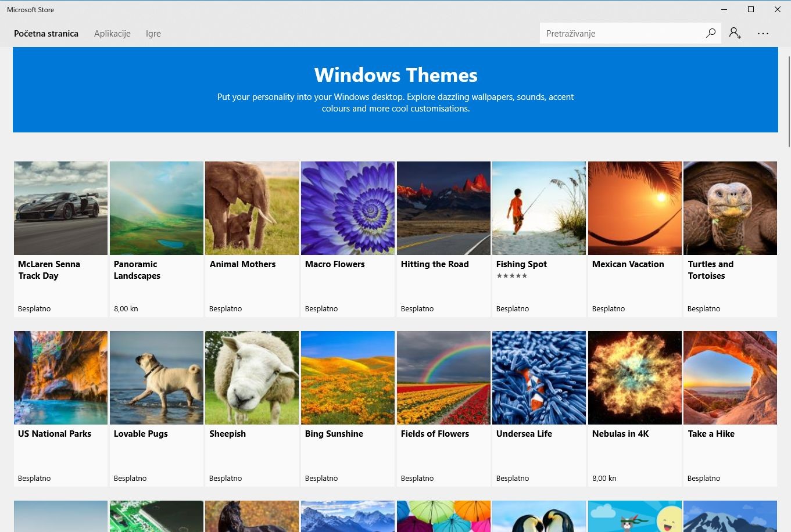Click the Fishing Spot five-star rating
791x532 pixels.
[x=511, y=276]
